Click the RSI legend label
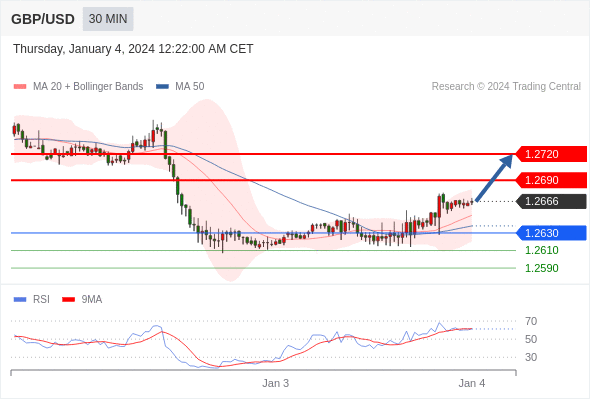 [x=41, y=300]
